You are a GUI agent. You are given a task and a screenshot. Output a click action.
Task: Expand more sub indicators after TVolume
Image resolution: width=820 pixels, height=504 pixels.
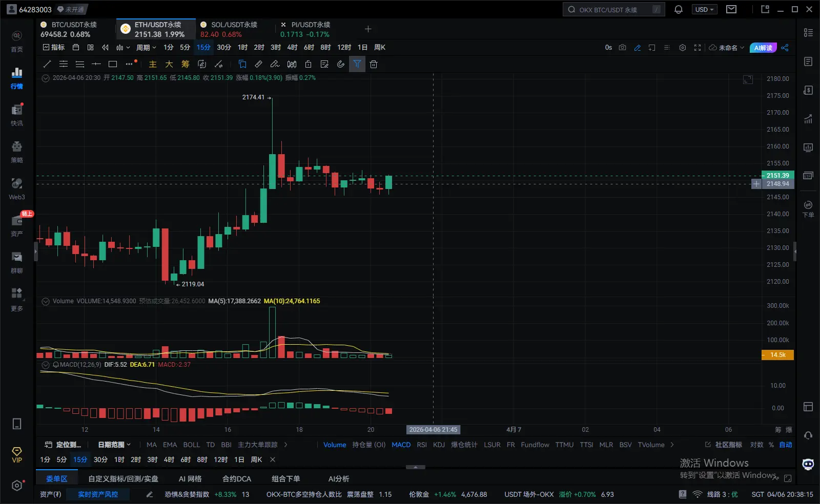coord(672,445)
